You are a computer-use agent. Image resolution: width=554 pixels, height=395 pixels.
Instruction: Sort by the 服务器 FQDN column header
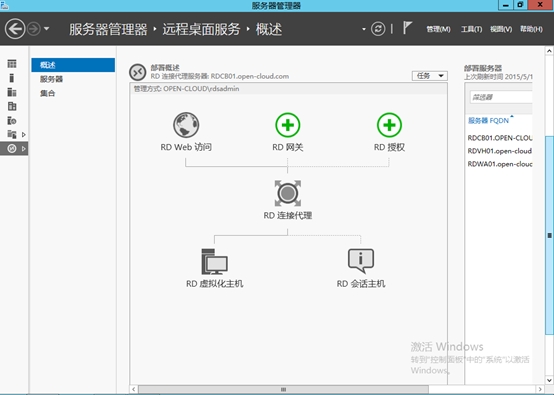[489, 121]
